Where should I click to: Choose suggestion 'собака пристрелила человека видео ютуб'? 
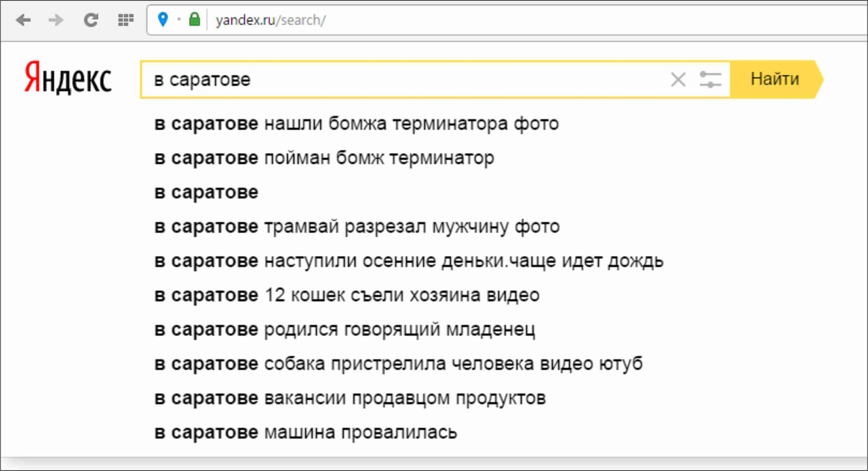click(x=399, y=364)
